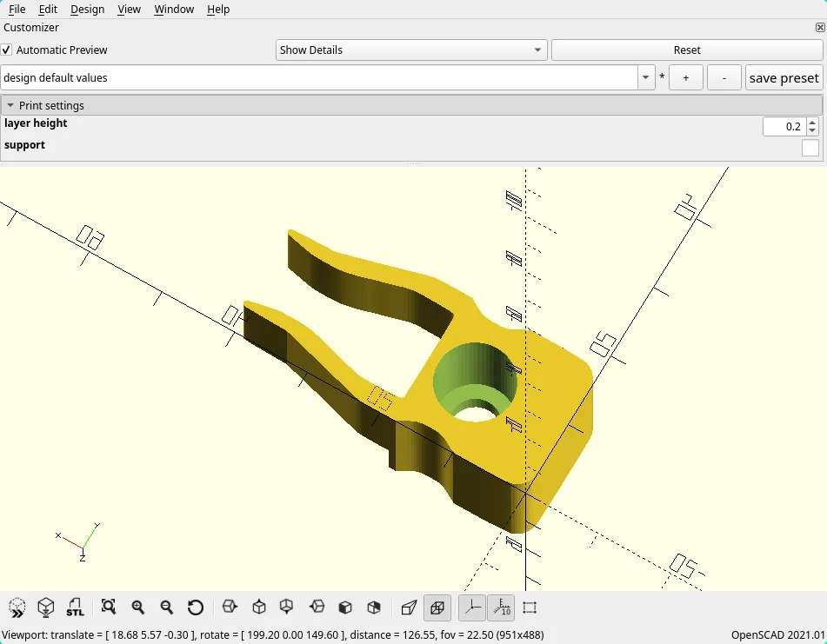Click the View All zoom icon
Screen dimensions: 827x644
pyautogui.click(x=109, y=607)
